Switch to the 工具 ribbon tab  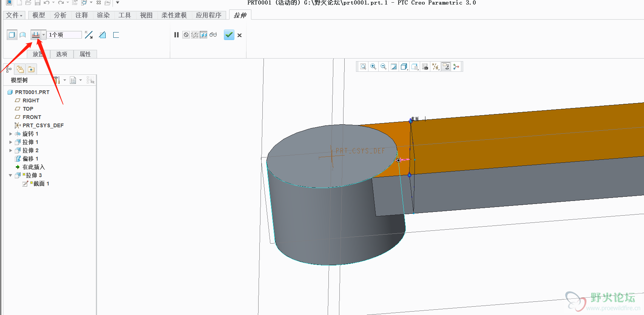pos(125,15)
